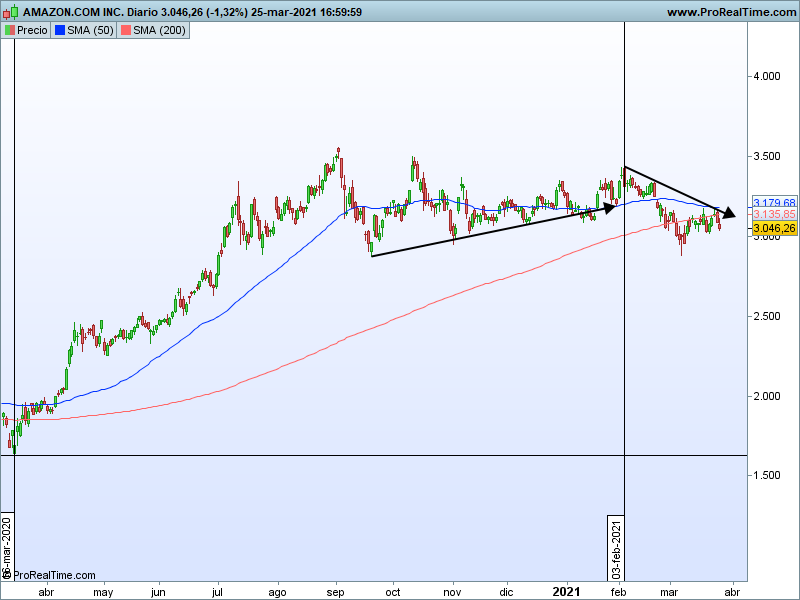800x600 pixels.
Task: Click the blue SMA (50) color swatch
Action: [60, 30]
